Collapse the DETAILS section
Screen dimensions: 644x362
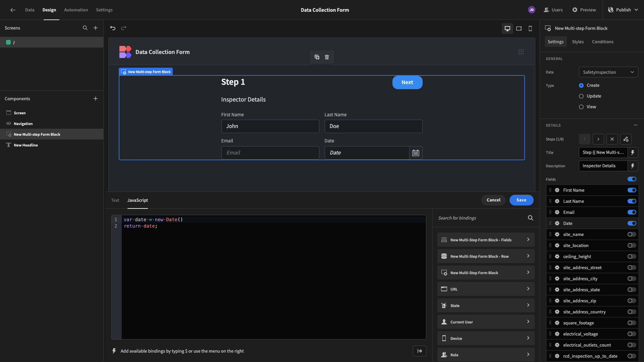635,125
